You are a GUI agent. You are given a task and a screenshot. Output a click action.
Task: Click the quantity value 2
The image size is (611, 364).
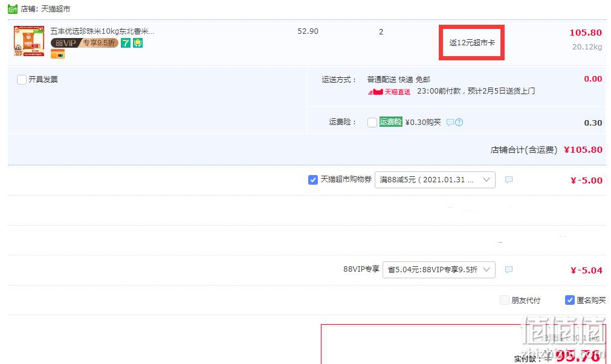click(381, 31)
